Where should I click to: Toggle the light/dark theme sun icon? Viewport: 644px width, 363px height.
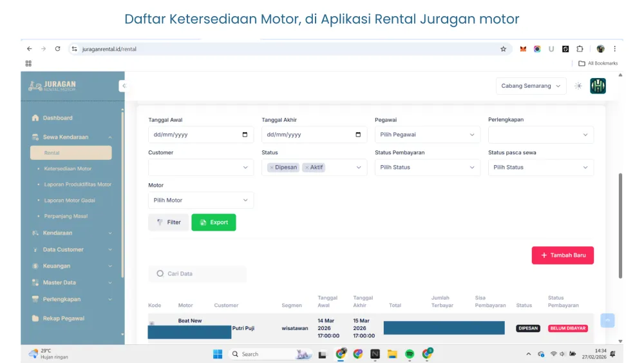coord(578,86)
